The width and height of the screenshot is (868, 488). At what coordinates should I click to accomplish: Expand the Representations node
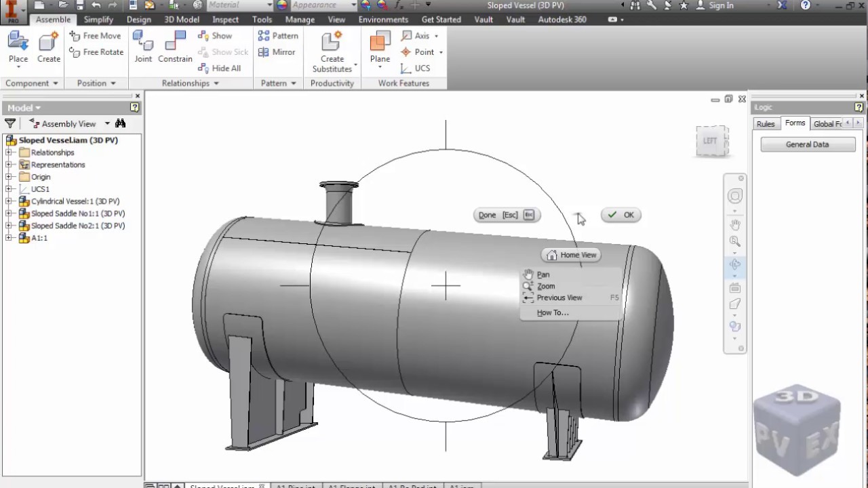9,165
